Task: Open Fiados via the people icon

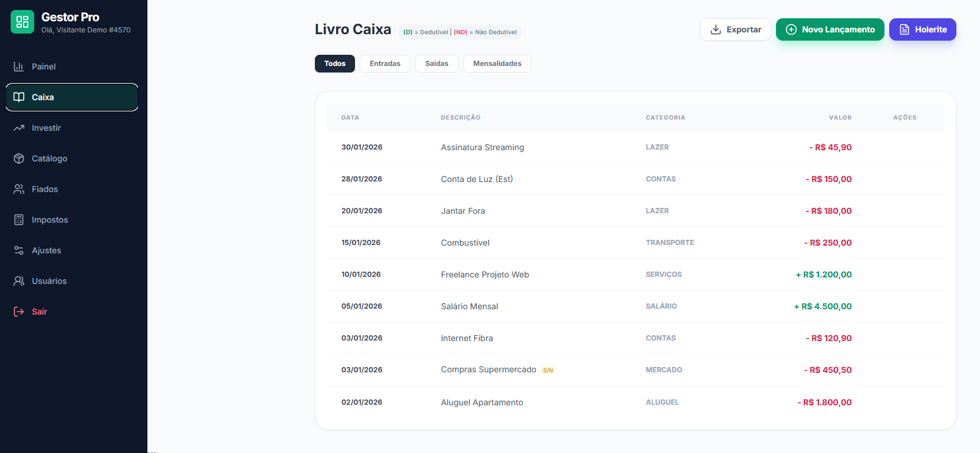Action: coord(19,189)
